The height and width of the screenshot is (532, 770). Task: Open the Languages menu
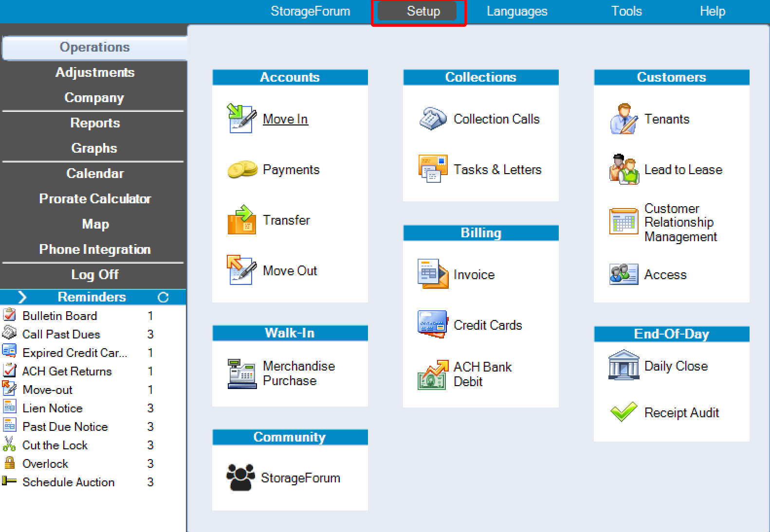(x=517, y=11)
